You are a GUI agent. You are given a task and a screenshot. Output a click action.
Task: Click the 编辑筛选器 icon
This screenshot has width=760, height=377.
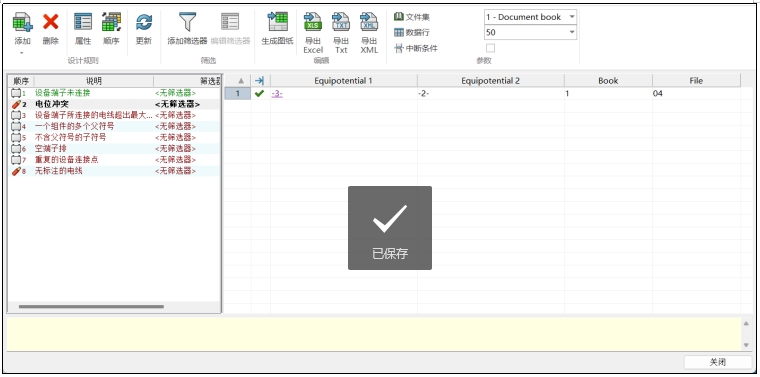coord(230,22)
